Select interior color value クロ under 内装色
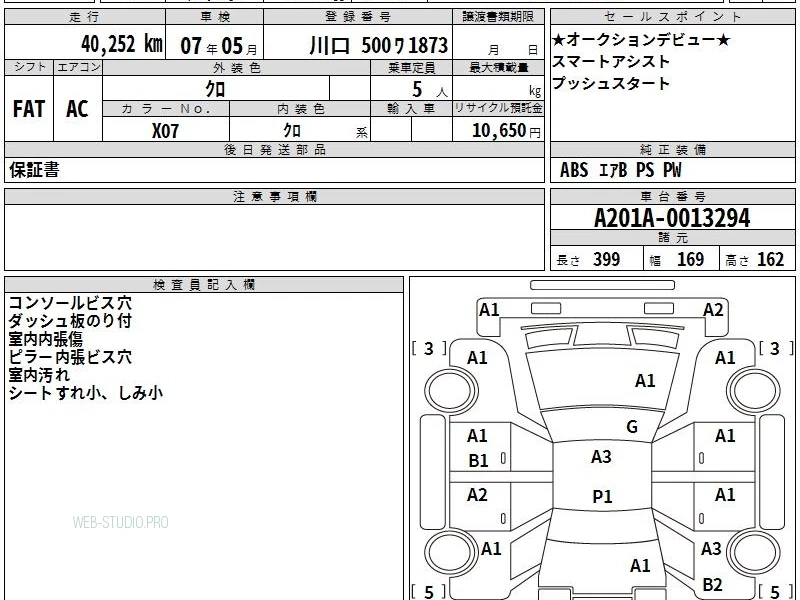800x600 pixels. coord(292,130)
